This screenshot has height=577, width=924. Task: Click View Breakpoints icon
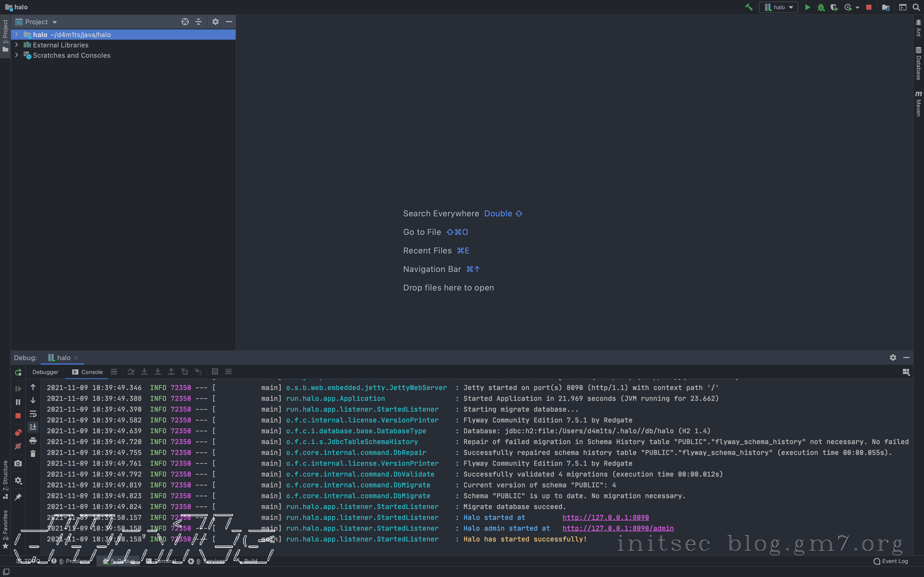(x=18, y=432)
